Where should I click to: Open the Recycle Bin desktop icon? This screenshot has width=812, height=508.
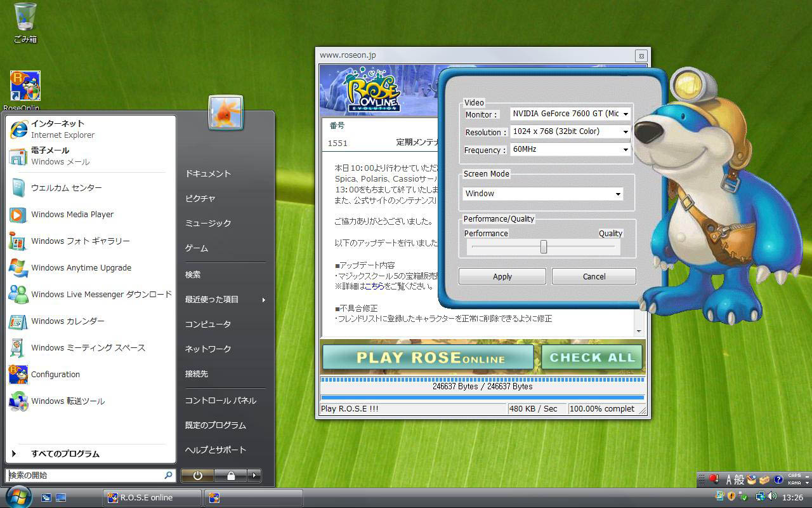coord(25,19)
